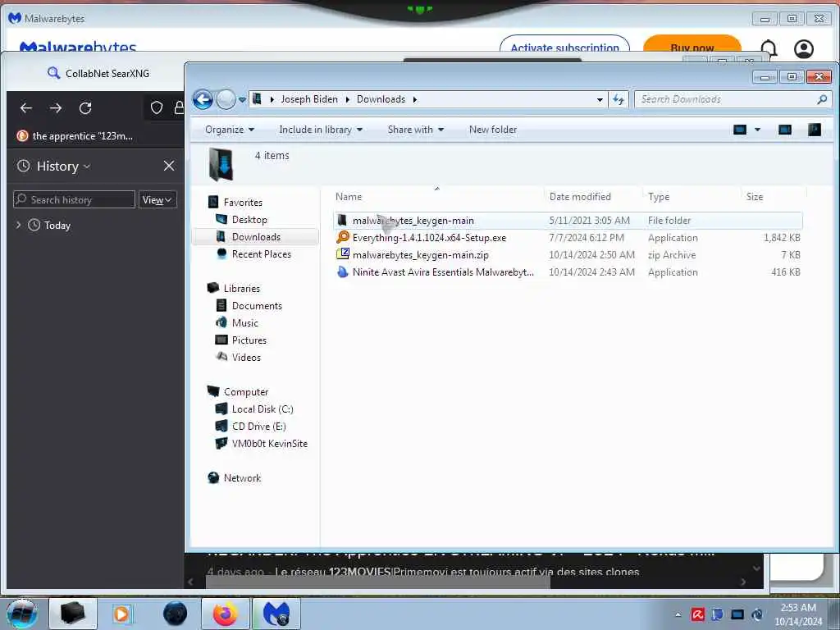This screenshot has height=630, width=840.
Task: Select Downloads in the Favorites list
Action: click(256, 237)
